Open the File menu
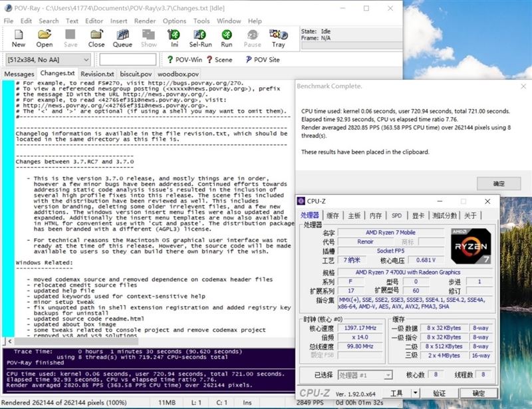Viewport: 532px width, 409px height. [9, 21]
